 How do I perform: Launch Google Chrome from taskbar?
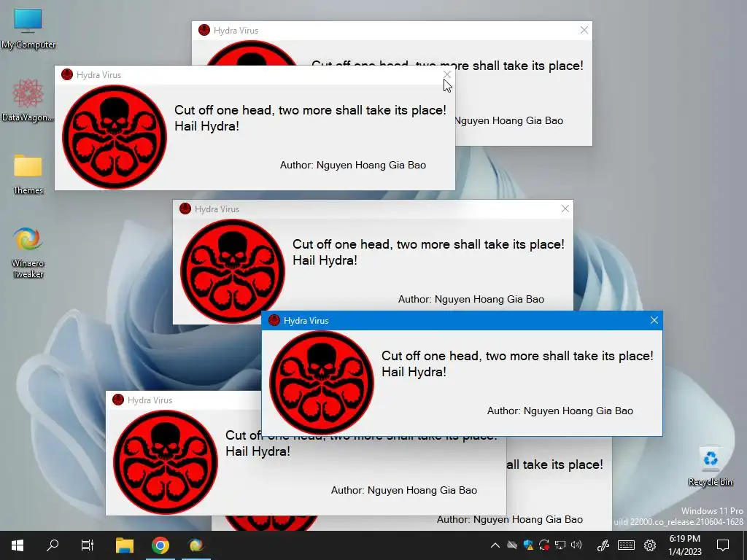(x=160, y=545)
